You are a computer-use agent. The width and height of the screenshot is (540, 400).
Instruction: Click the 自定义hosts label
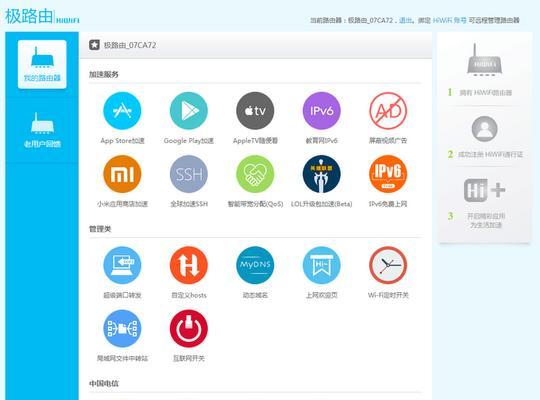coord(189,295)
